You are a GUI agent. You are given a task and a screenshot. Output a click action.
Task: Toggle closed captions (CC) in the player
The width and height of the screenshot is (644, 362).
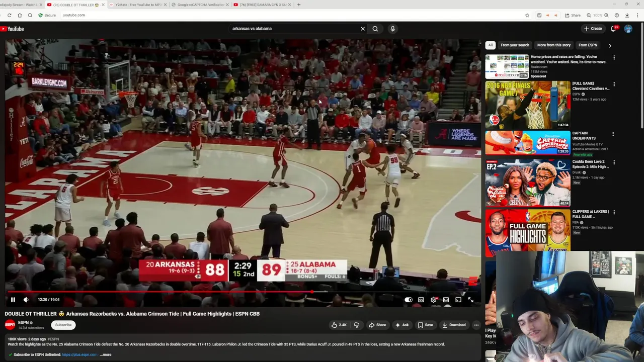[421, 300]
